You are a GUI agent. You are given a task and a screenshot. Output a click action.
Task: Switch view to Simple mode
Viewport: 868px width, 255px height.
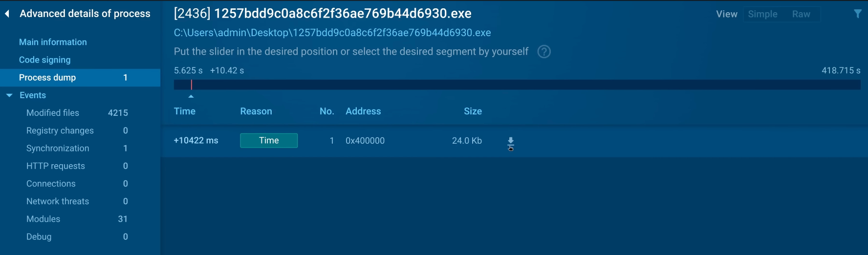click(762, 14)
